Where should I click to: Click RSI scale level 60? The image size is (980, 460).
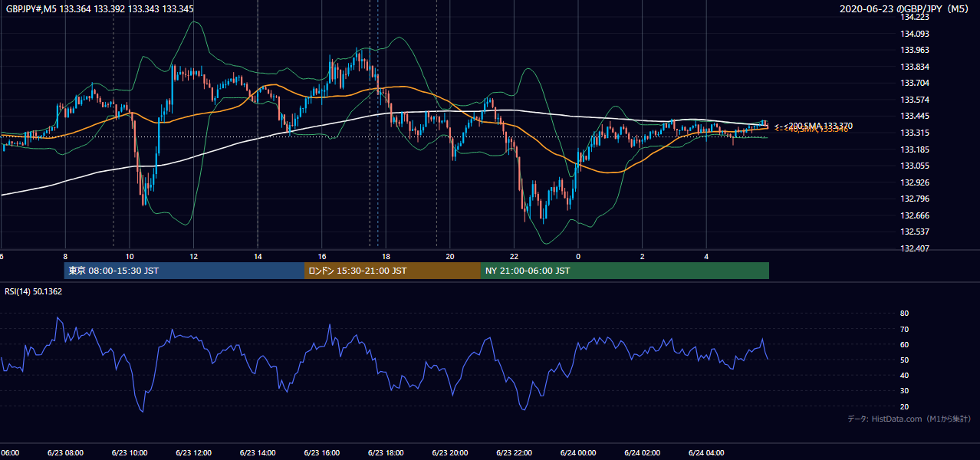coord(905,344)
